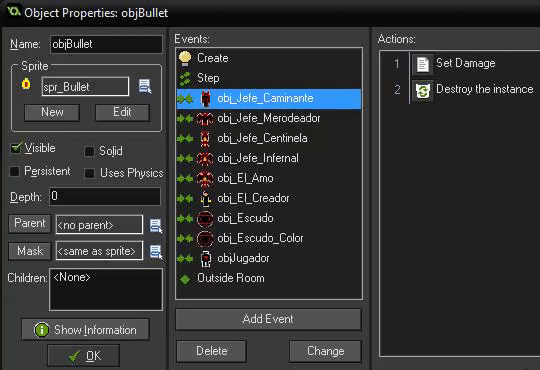The height and width of the screenshot is (370, 540).
Task: Enable the Uses Physics checkbox
Action: tap(90, 173)
